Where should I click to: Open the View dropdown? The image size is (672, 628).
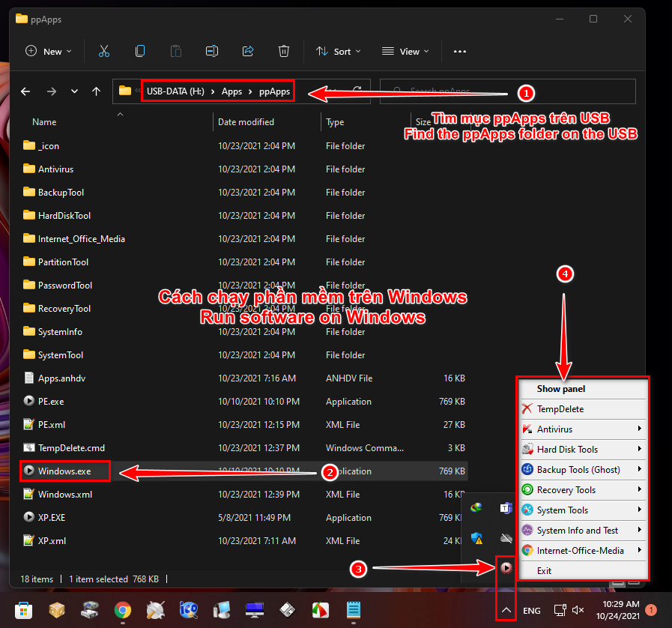coord(405,51)
